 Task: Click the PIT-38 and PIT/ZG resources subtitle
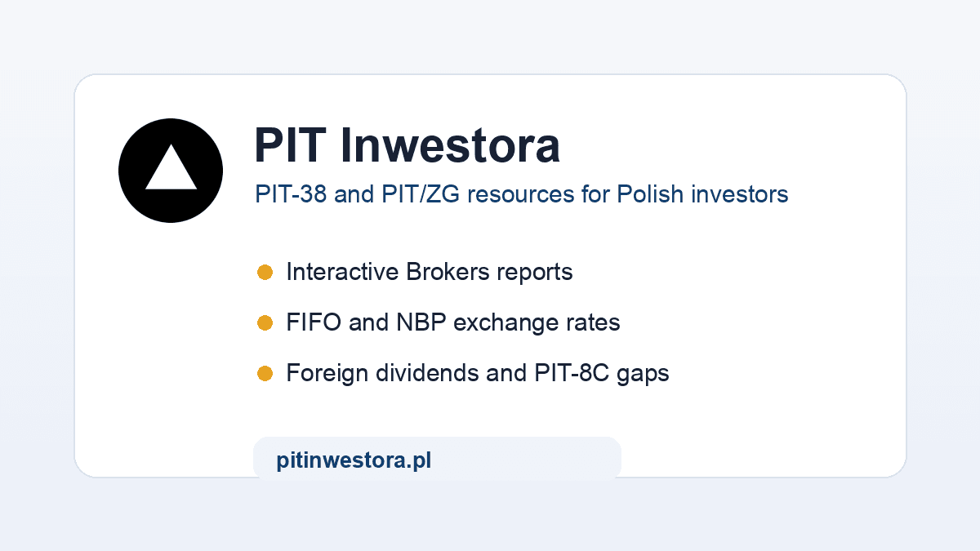(x=522, y=194)
